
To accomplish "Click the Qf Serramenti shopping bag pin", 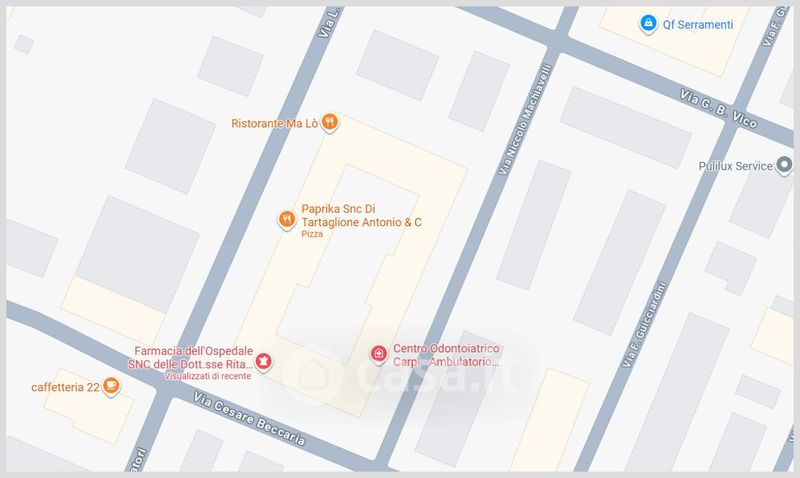I will [648, 23].
